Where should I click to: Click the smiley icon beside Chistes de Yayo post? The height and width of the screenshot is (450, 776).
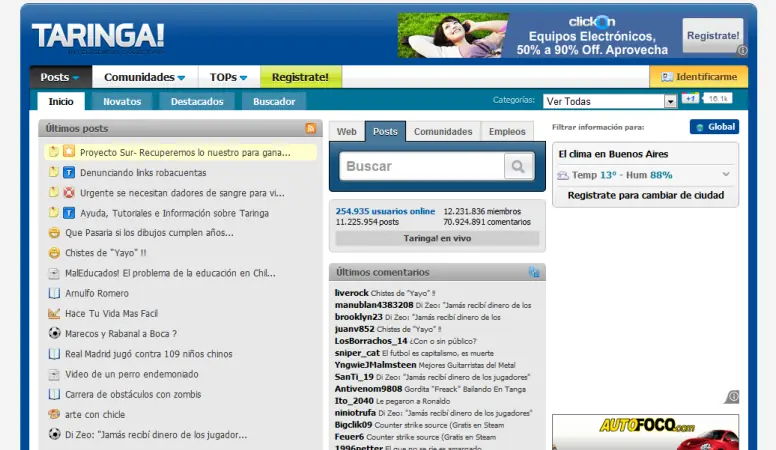54,253
